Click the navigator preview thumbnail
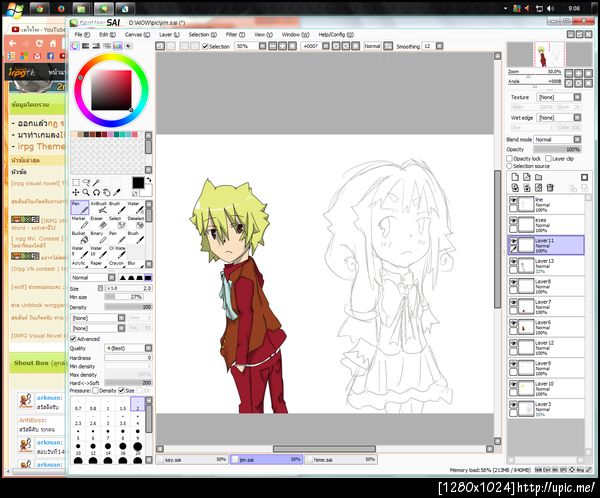 [549, 55]
